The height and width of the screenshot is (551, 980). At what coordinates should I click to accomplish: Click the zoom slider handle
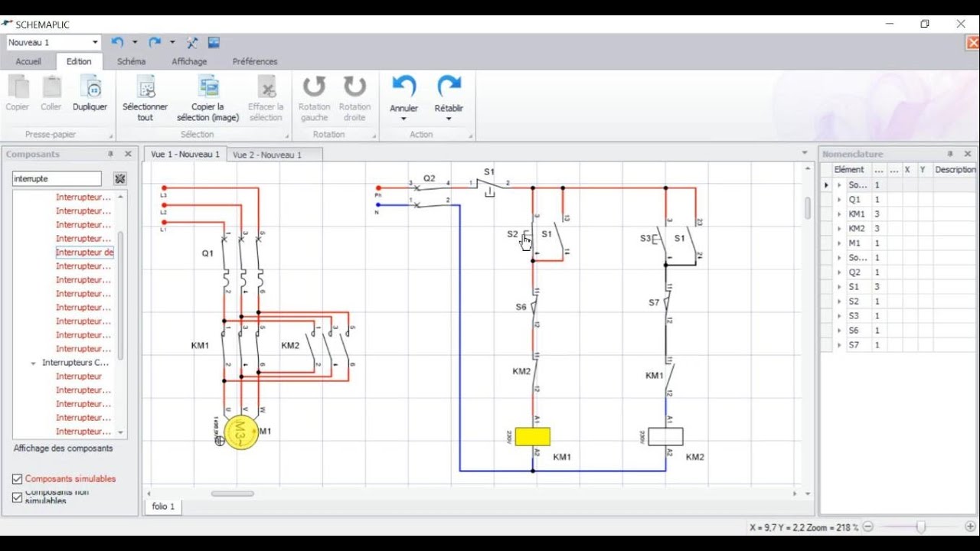coord(920,527)
